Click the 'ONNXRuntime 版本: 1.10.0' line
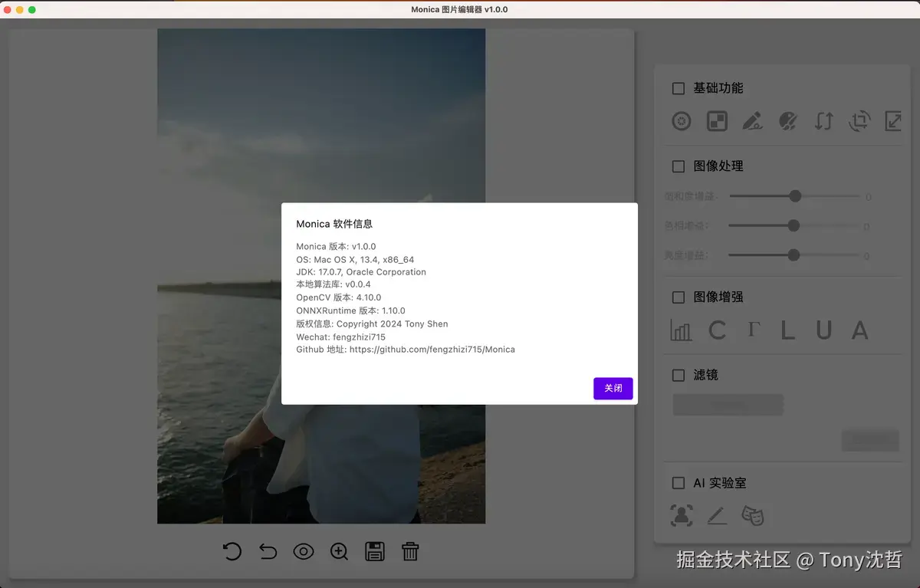Image resolution: width=920 pixels, height=588 pixels. pyautogui.click(x=351, y=310)
